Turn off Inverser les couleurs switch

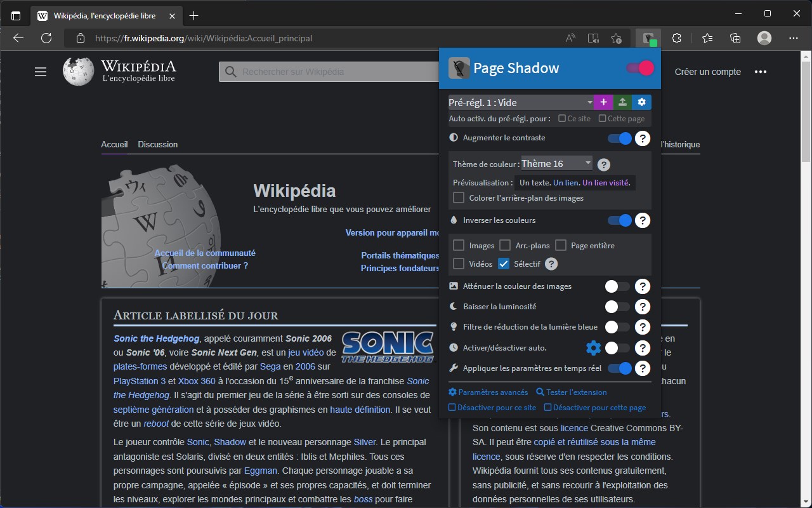click(620, 221)
